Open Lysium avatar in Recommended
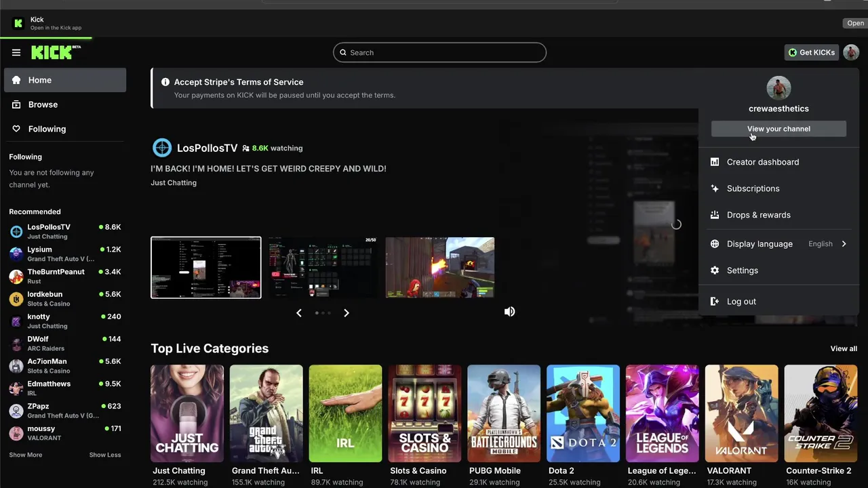Screen dimensions: 868x488 [x=16, y=254]
